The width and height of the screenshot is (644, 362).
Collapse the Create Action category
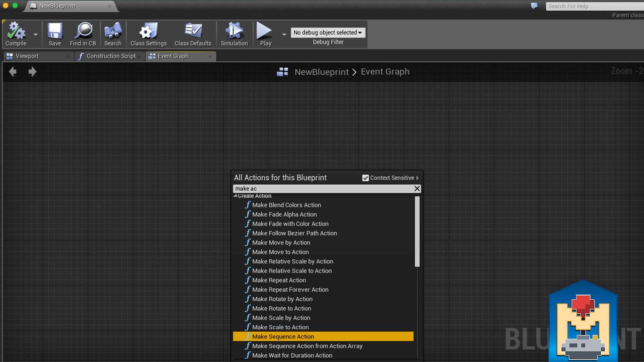[x=235, y=196]
